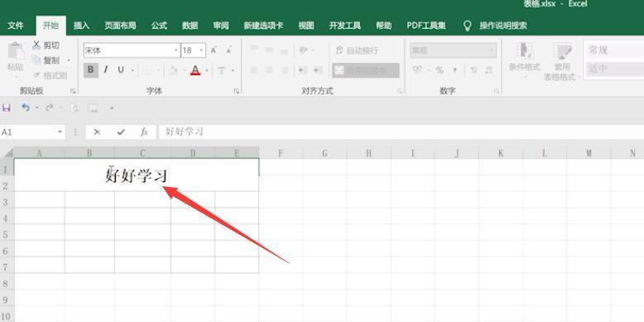This screenshot has height=322, width=644.
Task: Click the Cut (剪切) scissors icon
Action: (36, 46)
